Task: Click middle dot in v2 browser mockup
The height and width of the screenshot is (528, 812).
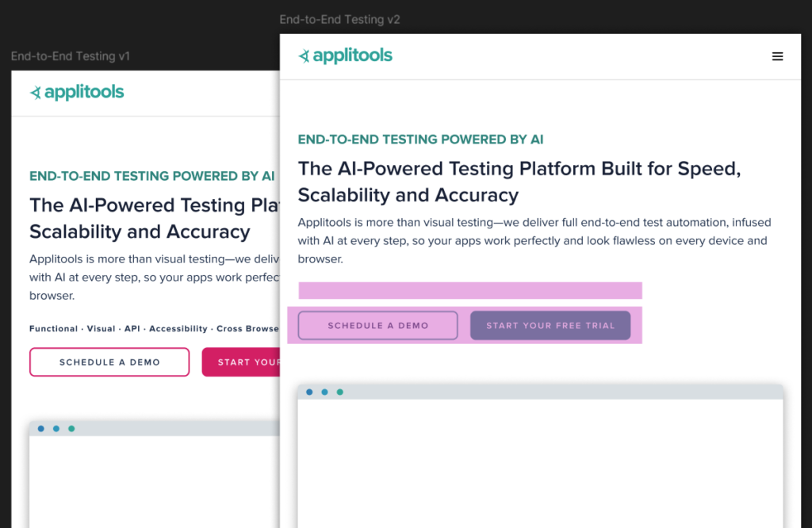Action: pyautogui.click(x=324, y=392)
